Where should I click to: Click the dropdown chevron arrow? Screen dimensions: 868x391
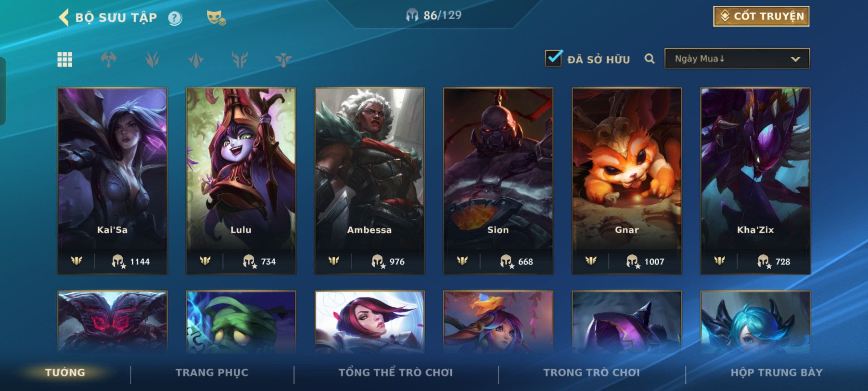795,59
